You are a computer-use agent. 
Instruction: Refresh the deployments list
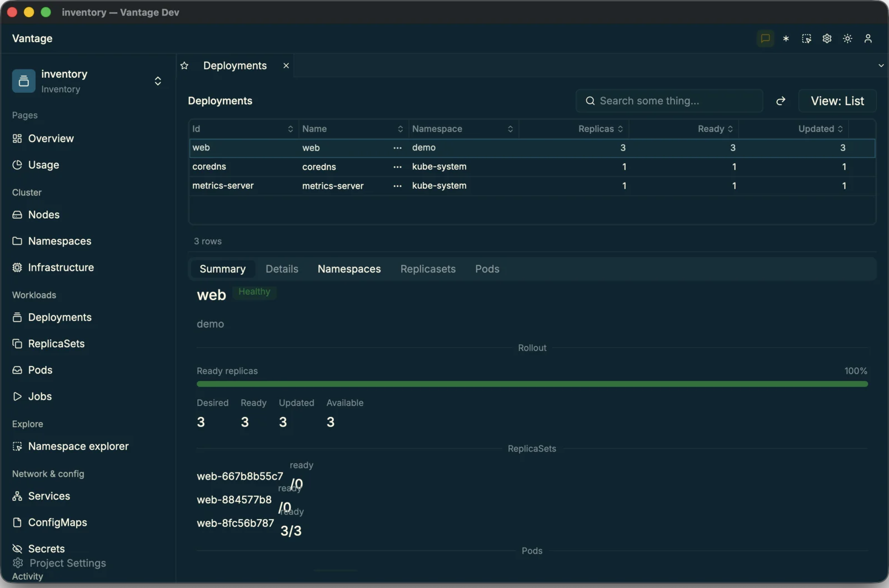[781, 100]
